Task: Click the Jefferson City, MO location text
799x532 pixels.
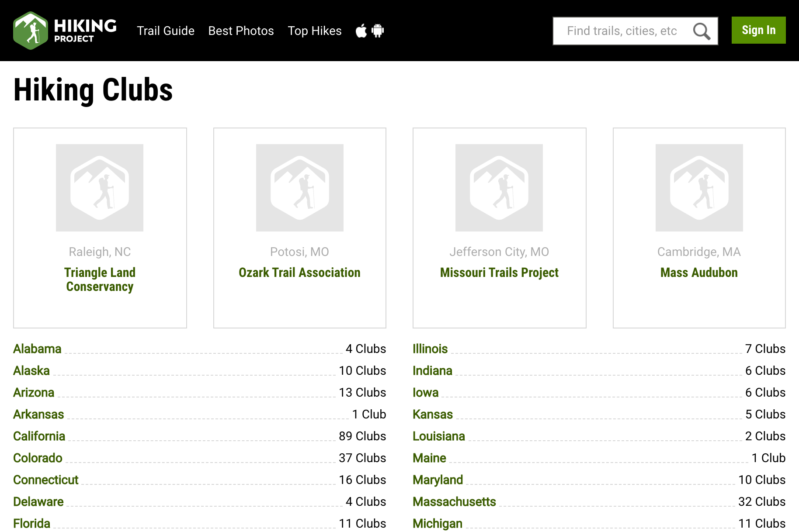Action: pyautogui.click(x=499, y=252)
